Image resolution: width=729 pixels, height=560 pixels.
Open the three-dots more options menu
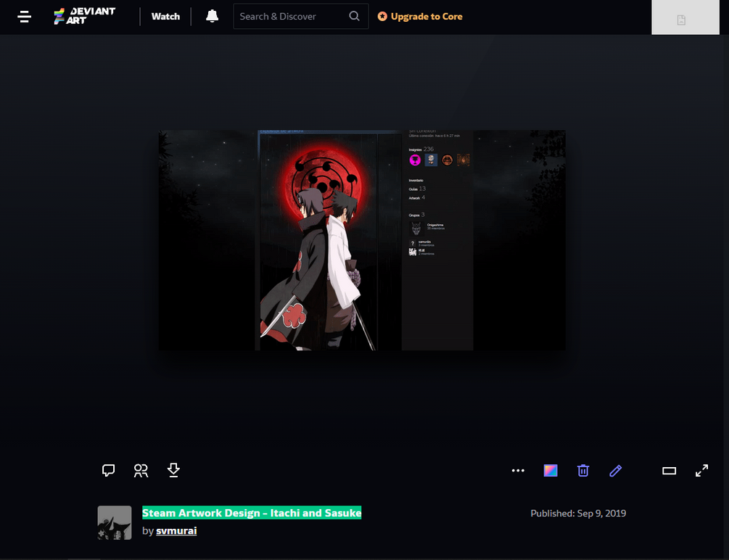click(518, 471)
